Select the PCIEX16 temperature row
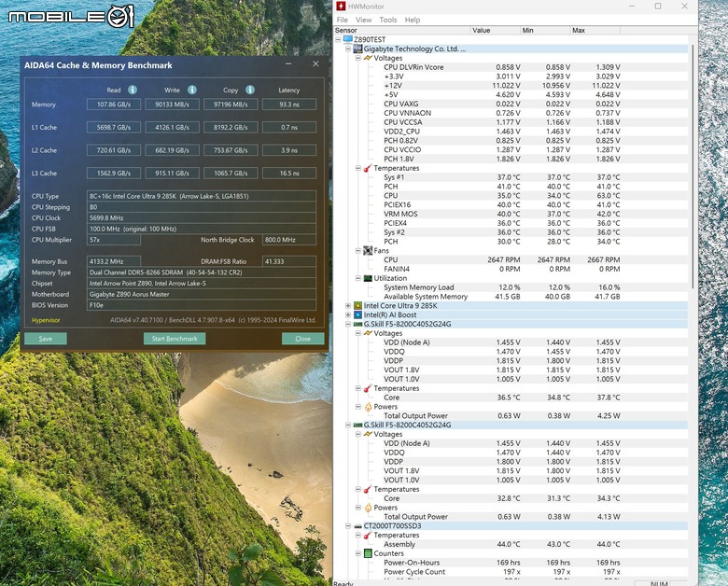 click(x=511, y=204)
